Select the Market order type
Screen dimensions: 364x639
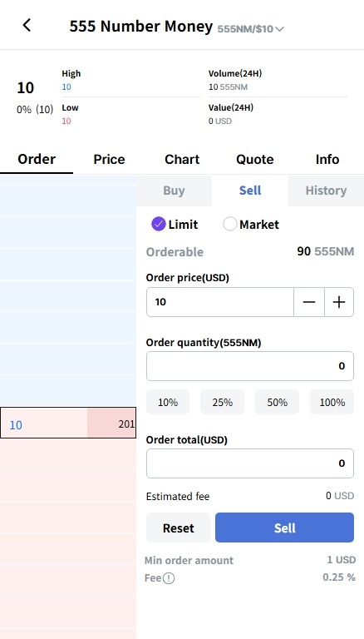pos(251,224)
